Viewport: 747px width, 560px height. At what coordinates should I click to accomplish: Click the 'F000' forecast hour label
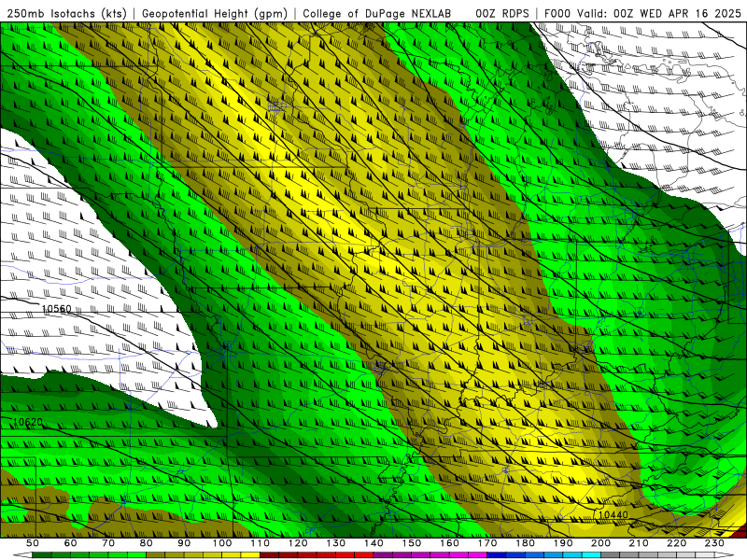(557, 13)
